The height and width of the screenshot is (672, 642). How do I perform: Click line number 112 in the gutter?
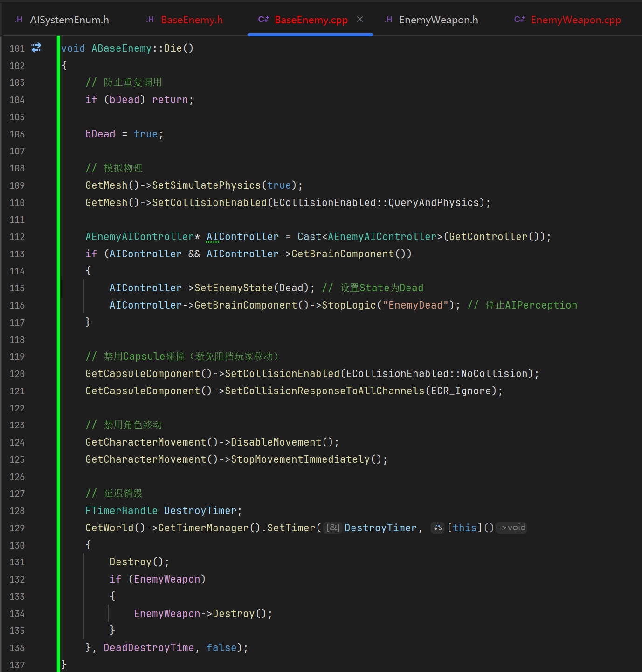click(x=17, y=237)
